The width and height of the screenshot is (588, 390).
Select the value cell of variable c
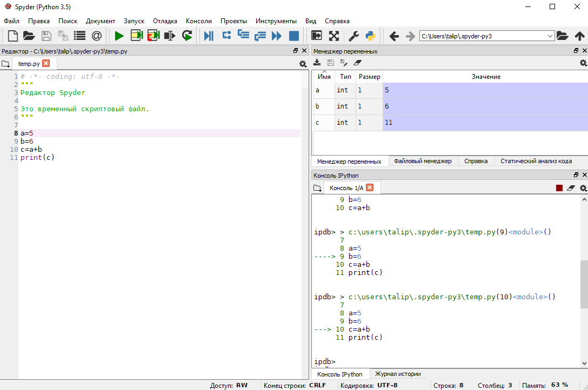coord(485,123)
